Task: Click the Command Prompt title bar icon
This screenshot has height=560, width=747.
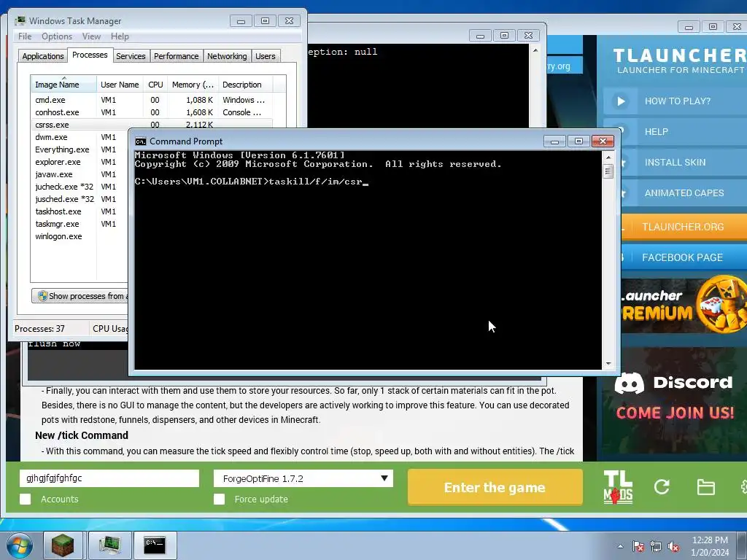Action: coord(141,141)
